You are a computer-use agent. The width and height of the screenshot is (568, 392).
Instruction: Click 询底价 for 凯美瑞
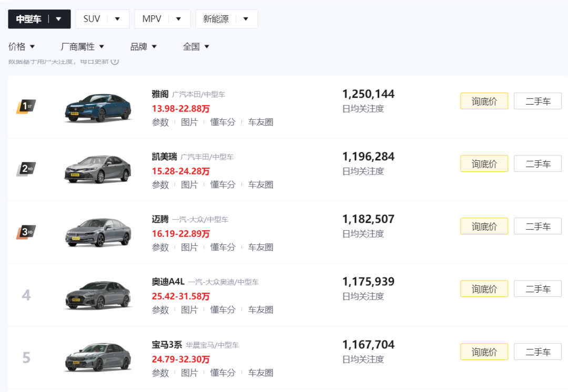tap(484, 163)
